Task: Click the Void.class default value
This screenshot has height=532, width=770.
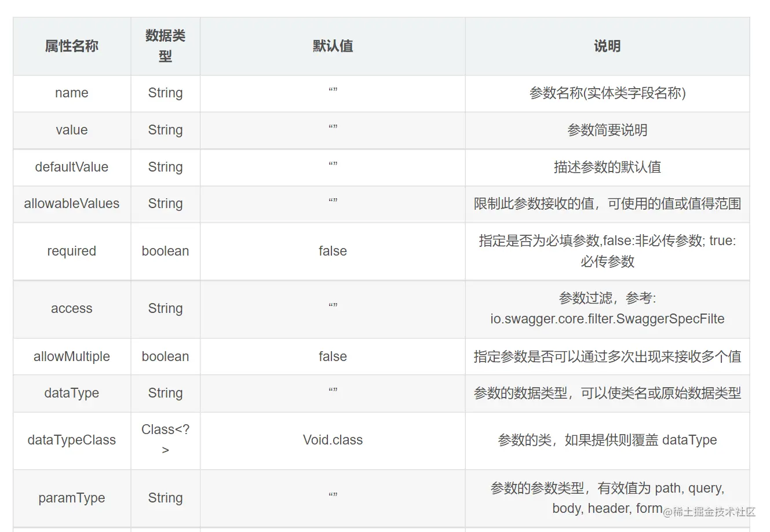Action: click(333, 440)
